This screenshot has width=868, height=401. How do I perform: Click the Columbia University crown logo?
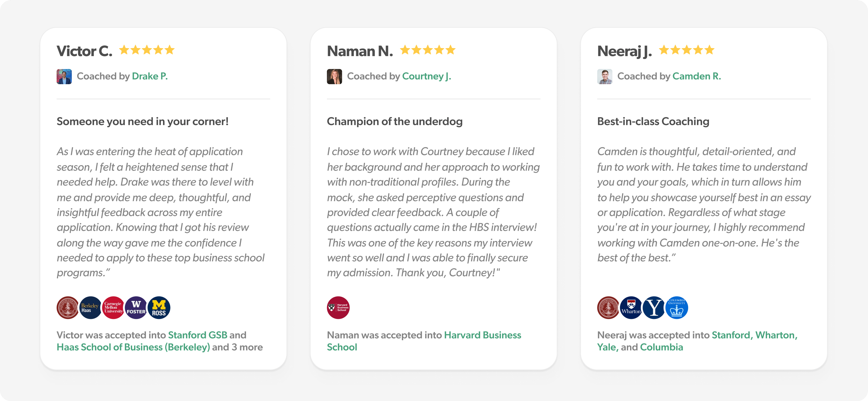click(x=677, y=307)
